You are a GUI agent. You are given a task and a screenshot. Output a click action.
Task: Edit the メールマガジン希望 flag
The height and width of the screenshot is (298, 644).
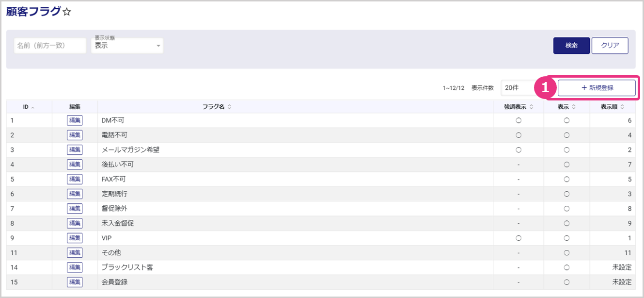coord(75,150)
